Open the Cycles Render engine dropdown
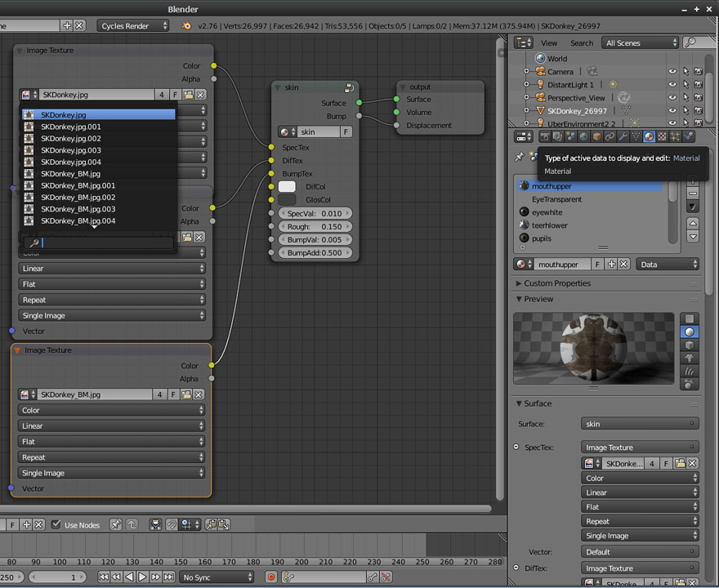The height and width of the screenshot is (588, 719). tap(134, 26)
